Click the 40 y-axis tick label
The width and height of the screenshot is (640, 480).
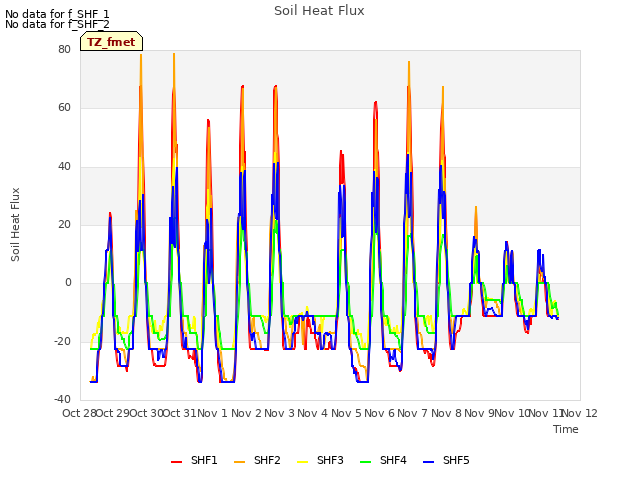(x=64, y=166)
